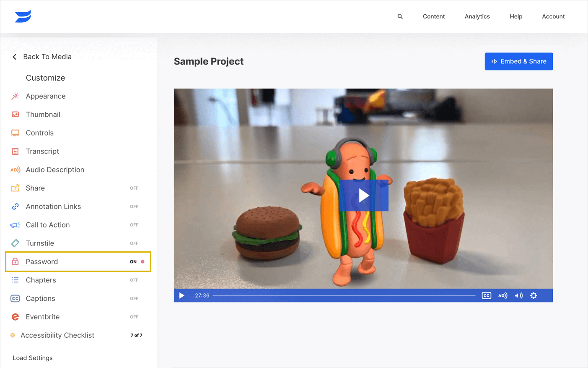Click the 7 of 7 checklist count
588x368 pixels.
pos(136,335)
